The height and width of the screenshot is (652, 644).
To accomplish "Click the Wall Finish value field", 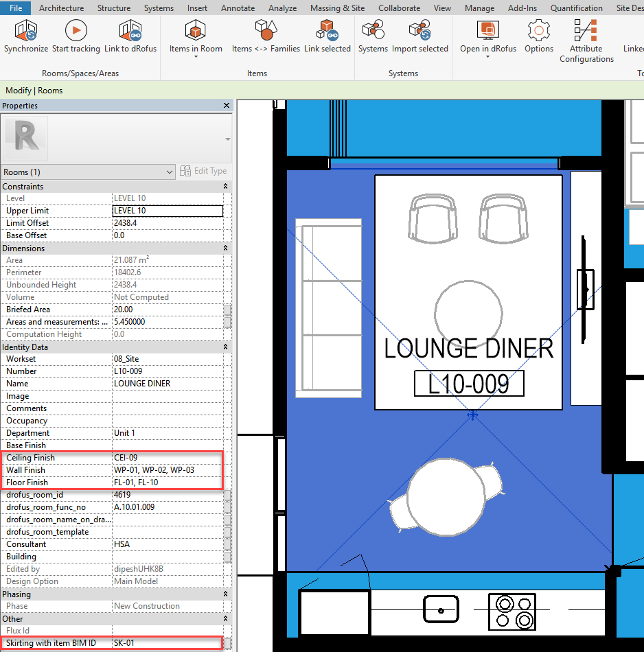I will [x=168, y=470].
